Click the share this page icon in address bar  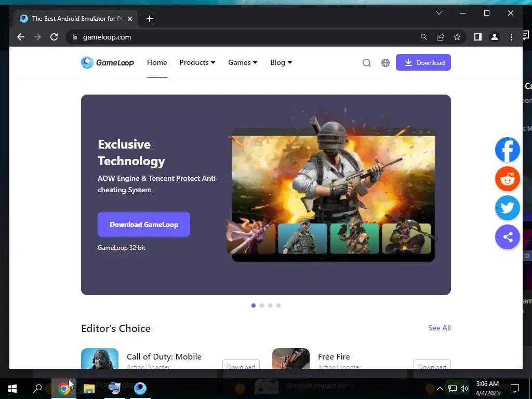tap(441, 37)
